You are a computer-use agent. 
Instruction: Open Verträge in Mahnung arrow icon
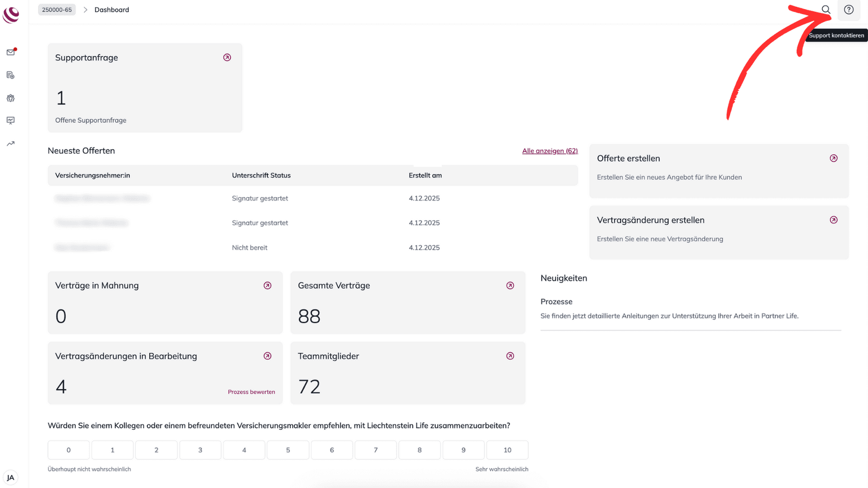[x=267, y=285]
